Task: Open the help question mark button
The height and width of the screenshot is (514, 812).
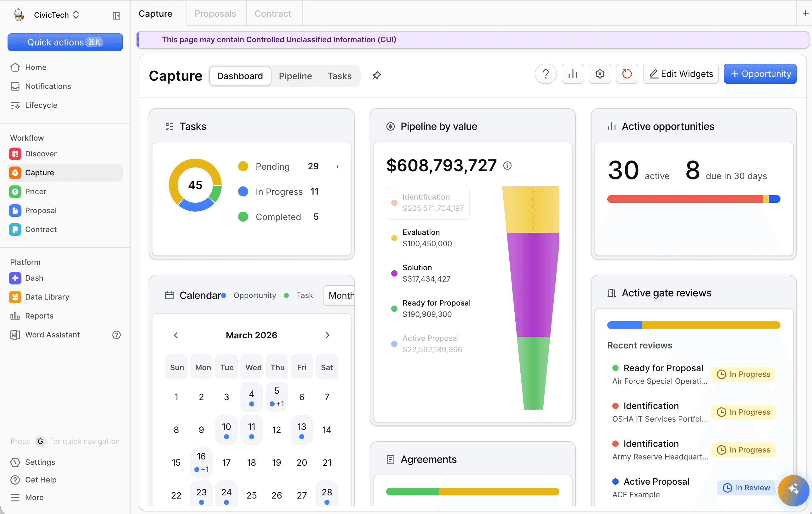Action: click(545, 74)
